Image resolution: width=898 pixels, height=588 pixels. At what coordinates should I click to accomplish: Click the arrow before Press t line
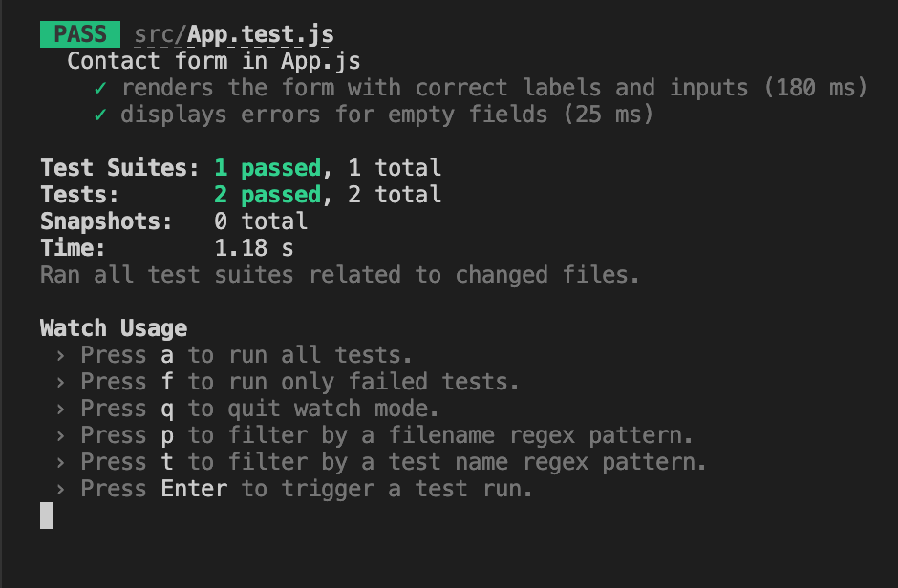61,462
